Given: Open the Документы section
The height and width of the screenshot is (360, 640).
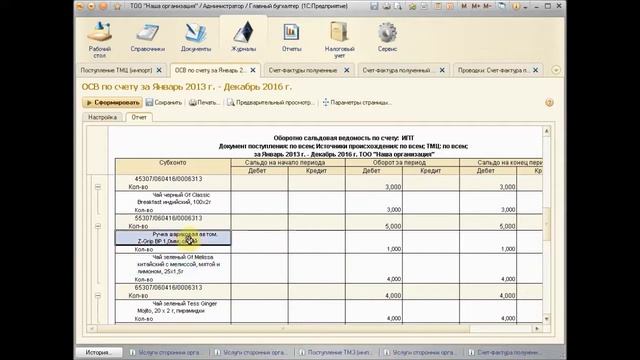Looking at the screenshot, I should (x=196, y=38).
